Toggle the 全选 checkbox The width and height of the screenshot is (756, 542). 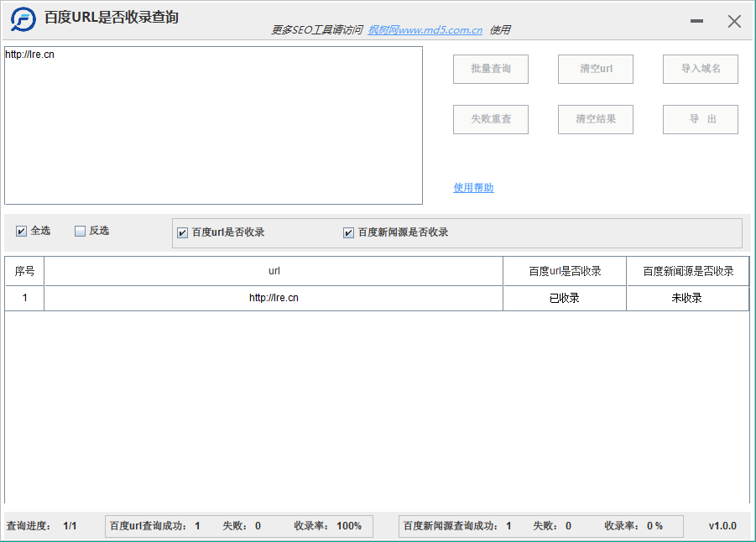coord(22,232)
